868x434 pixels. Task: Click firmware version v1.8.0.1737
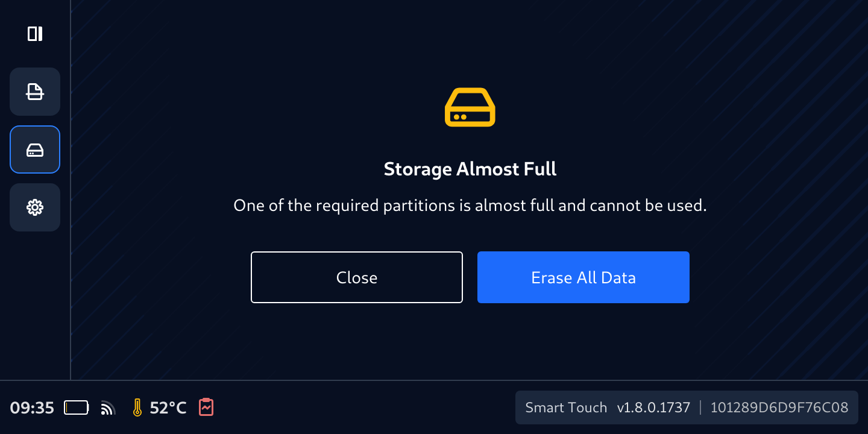653,407
